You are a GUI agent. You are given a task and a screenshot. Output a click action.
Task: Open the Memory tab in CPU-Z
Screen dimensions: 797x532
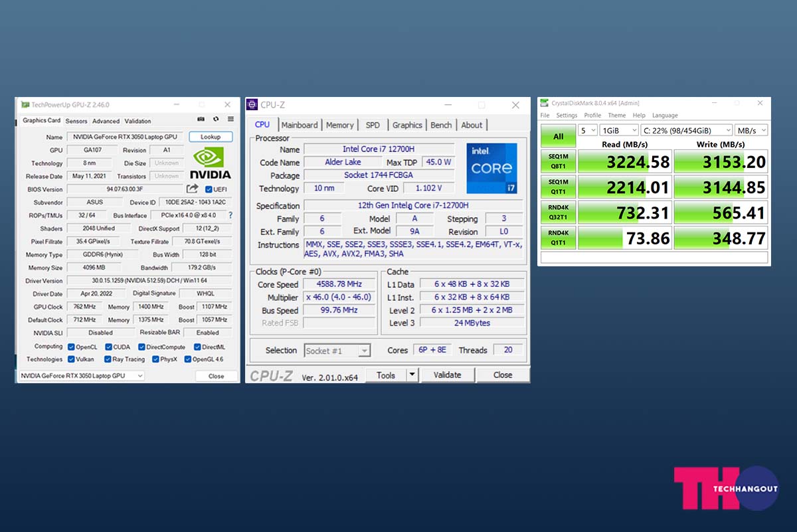point(340,125)
